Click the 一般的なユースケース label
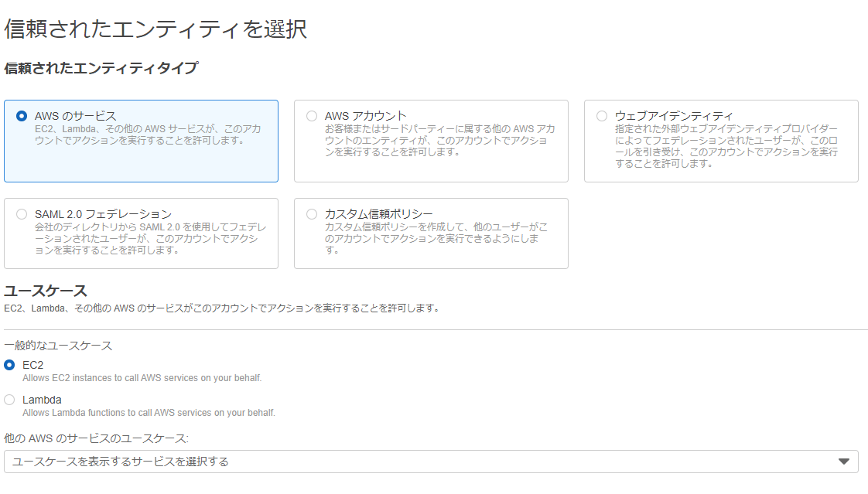Screen dimensions: 868x494 [x=58, y=346]
